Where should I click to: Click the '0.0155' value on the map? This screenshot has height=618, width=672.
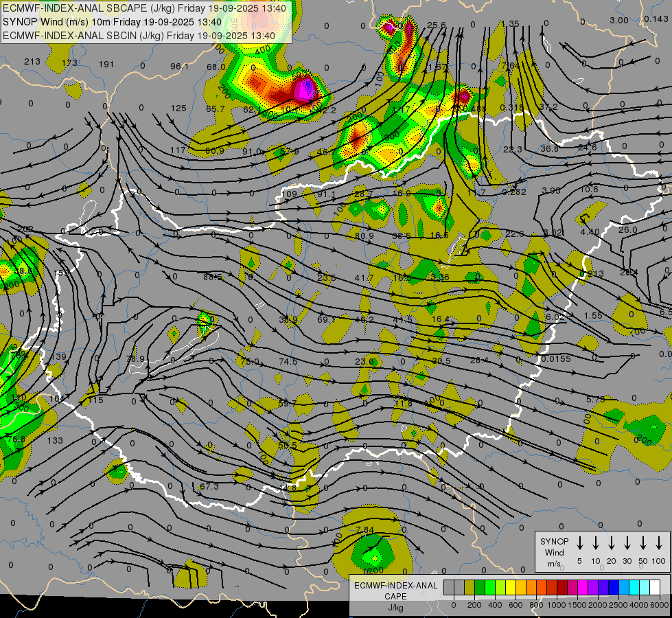[x=556, y=358]
